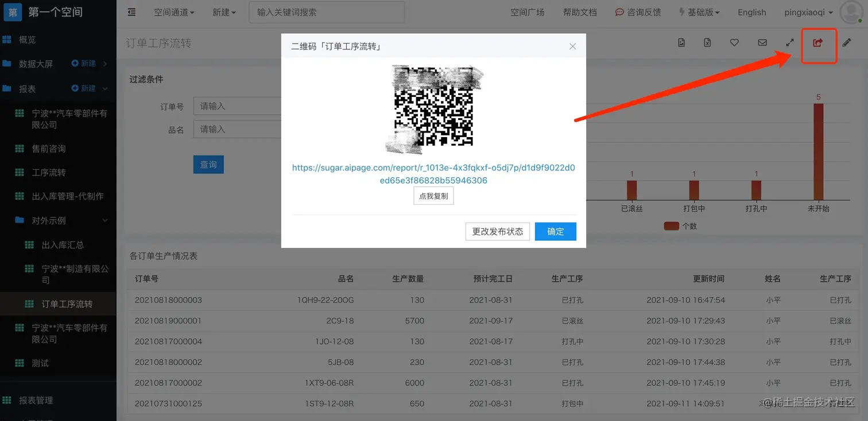Close the QR code dialog with X
Screen dimensions: 868x421
(572, 46)
